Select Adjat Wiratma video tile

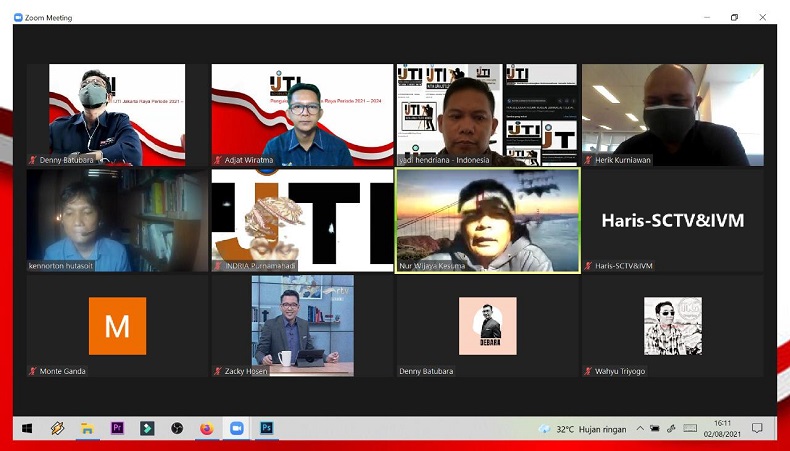pyautogui.click(x=302, y=114)
